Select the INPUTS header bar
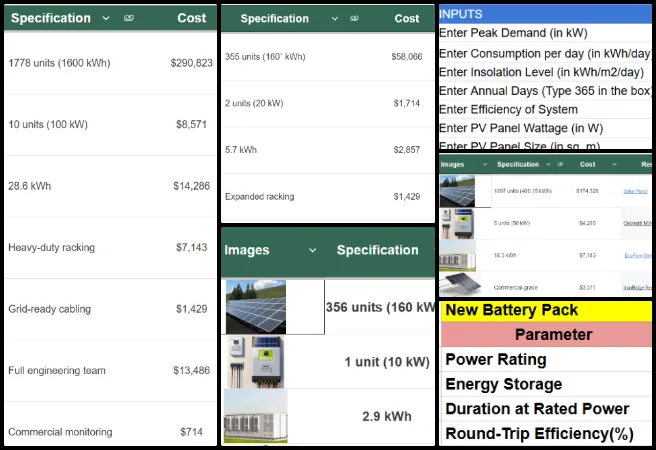 (545, 14)
